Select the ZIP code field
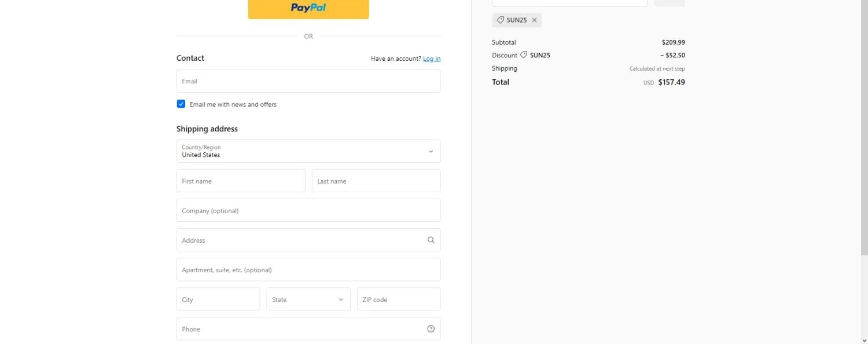Viewport: 868px width, 344px height. [x=398, y=299]
